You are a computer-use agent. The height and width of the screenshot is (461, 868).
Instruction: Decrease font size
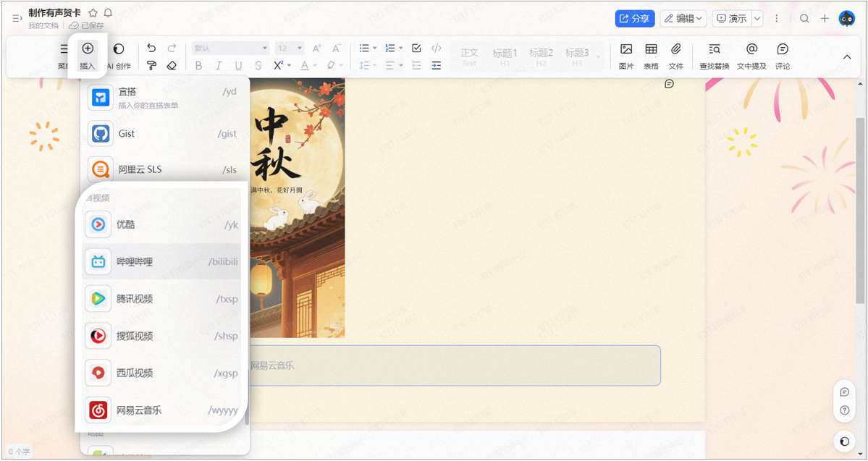point(336,48)
